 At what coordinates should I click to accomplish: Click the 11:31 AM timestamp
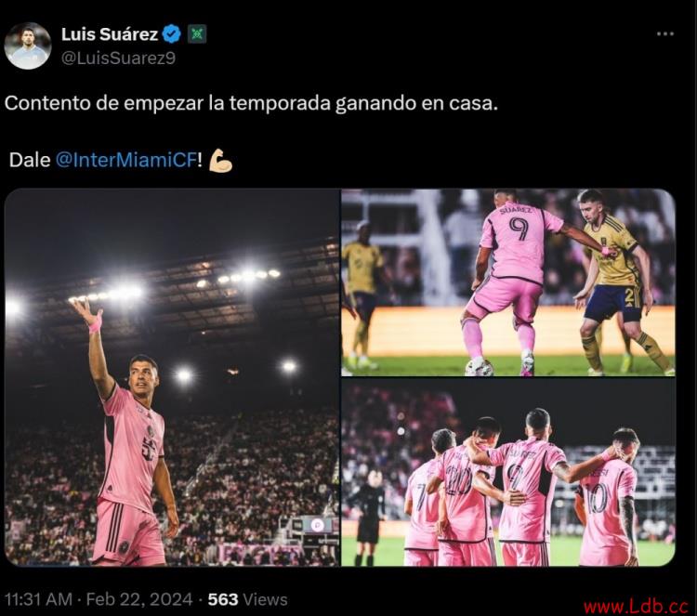click(x=38, y=599)
